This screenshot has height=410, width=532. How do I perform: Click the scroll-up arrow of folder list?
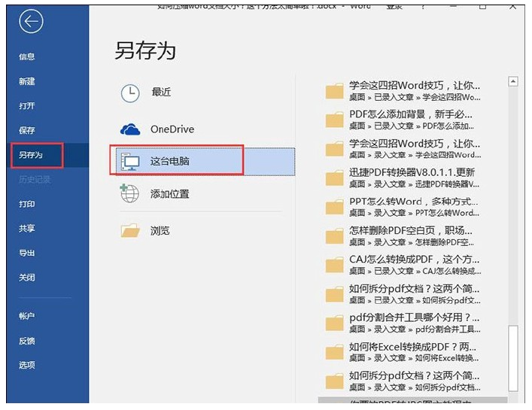click(512, 81)
